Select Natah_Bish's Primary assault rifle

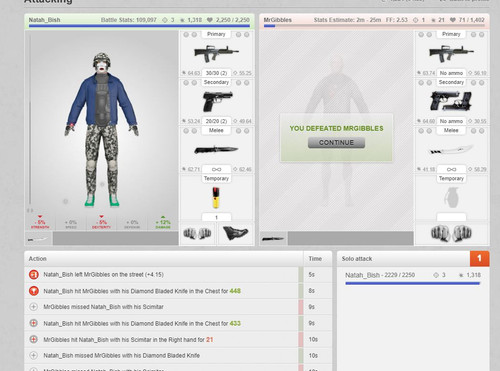tap(217, 54)
